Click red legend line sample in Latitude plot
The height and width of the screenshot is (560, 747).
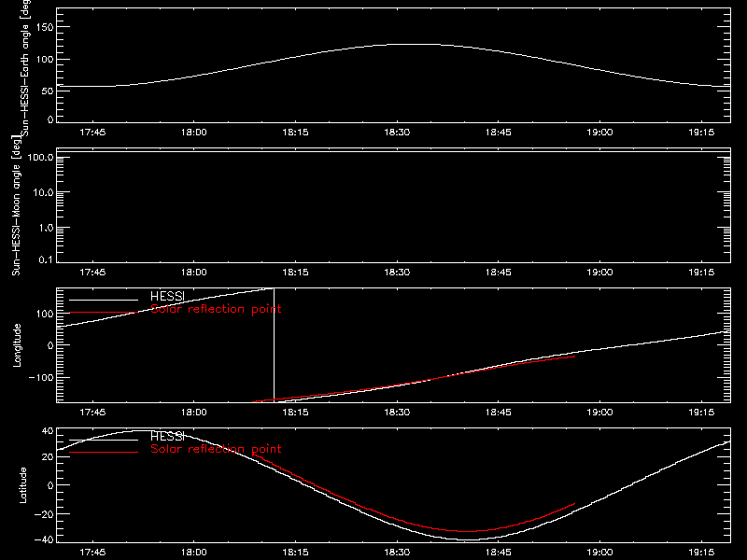click(104, 452)
